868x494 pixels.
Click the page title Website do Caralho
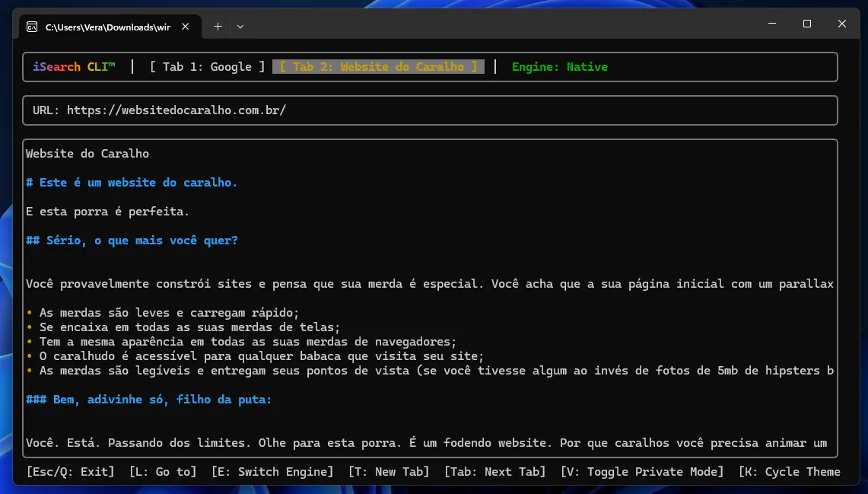coord(87,154)
